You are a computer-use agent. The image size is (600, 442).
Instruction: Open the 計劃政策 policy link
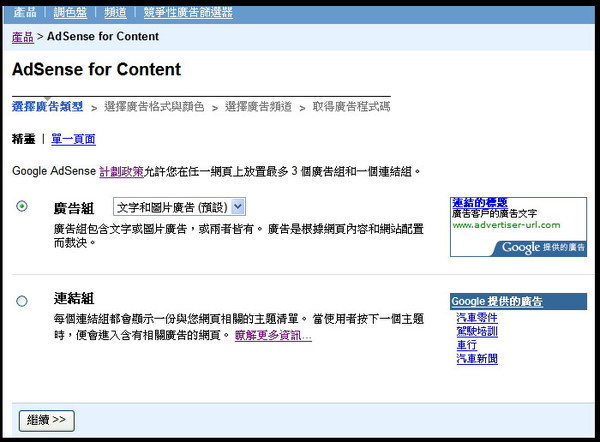(121, 171)
